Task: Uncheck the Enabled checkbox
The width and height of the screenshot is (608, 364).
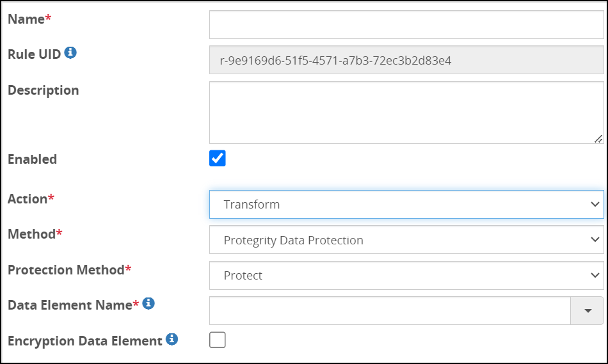Action: (218, 159)
